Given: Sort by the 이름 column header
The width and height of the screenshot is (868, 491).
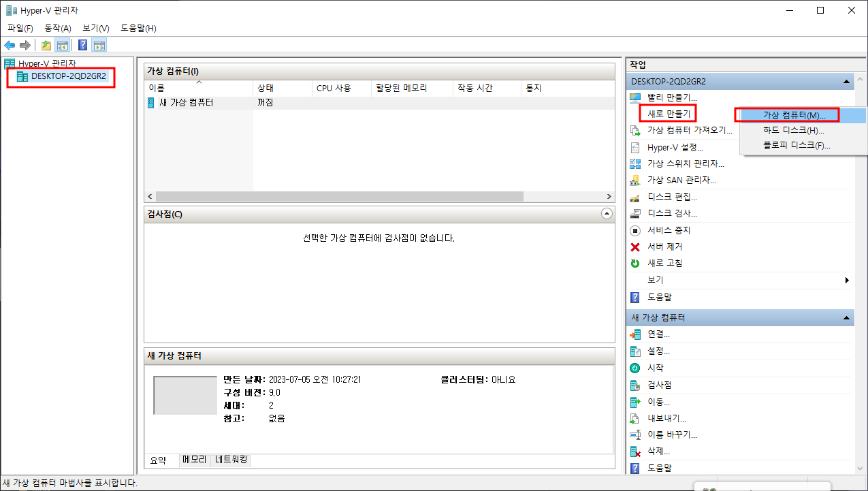Looking at the screenshot, I should click(x=199, y=88).
